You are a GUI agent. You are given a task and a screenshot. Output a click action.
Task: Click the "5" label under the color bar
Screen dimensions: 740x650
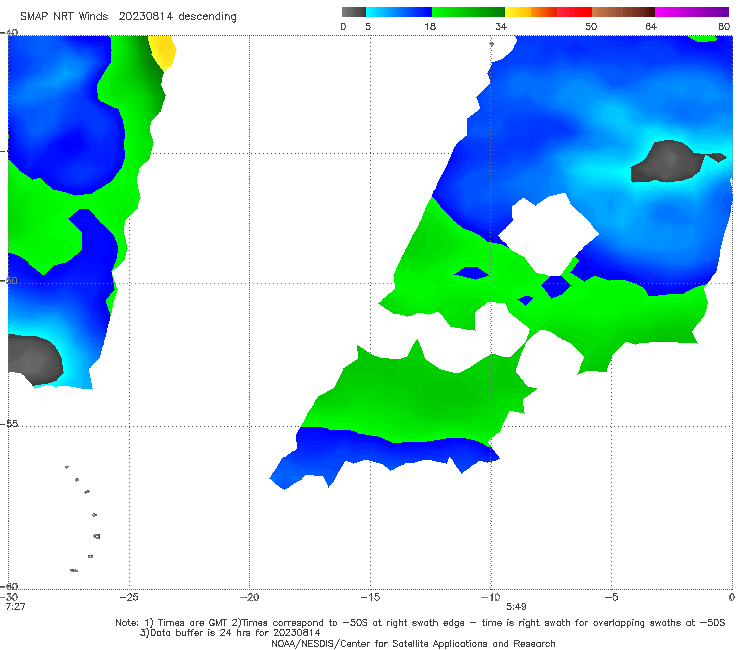(368, 26)
